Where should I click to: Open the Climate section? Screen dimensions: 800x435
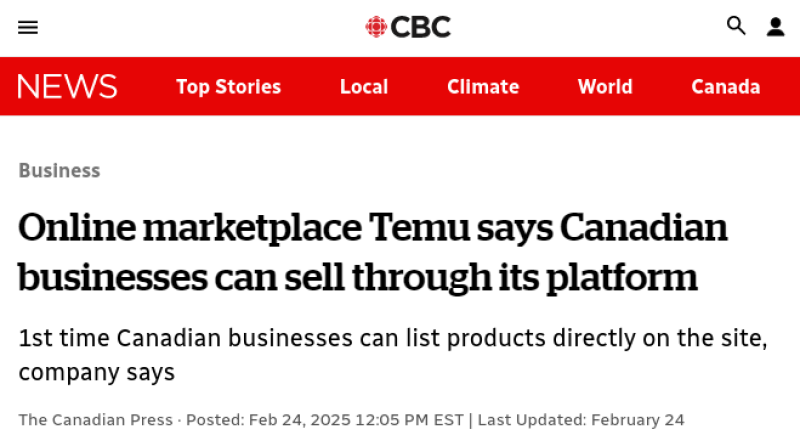click(x=483, y=87)
